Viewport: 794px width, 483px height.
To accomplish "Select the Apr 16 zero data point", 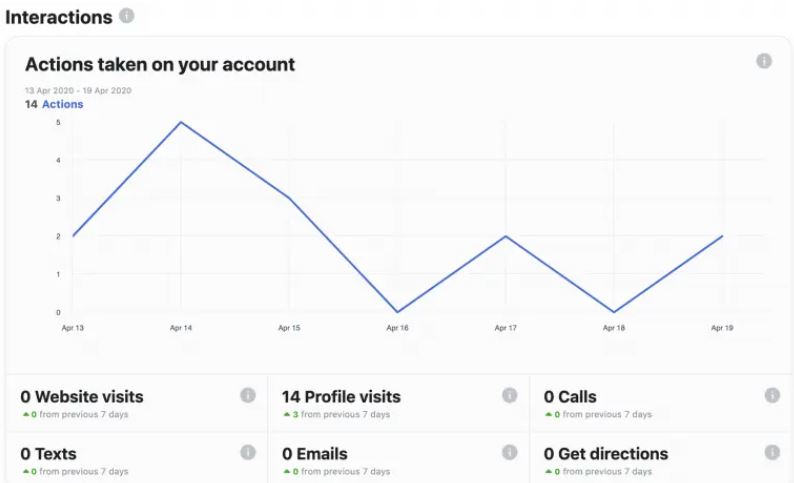I will [x=398, y=312].
